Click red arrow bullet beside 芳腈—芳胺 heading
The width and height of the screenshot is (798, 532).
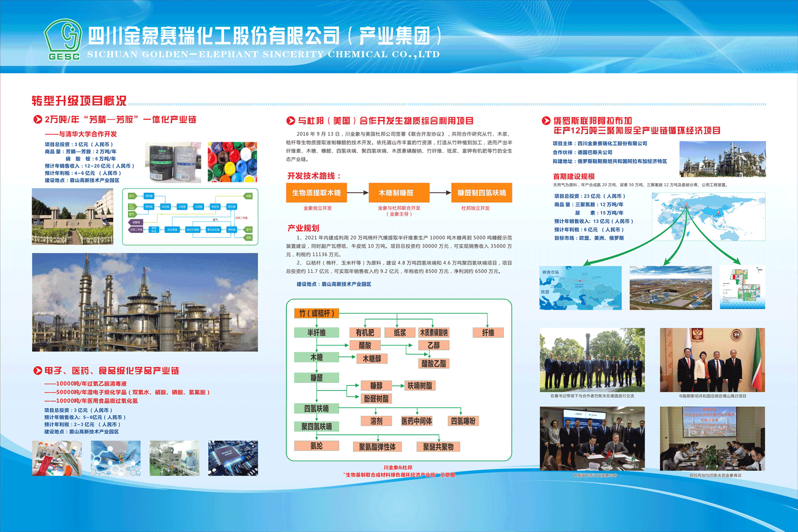point(37,120)
